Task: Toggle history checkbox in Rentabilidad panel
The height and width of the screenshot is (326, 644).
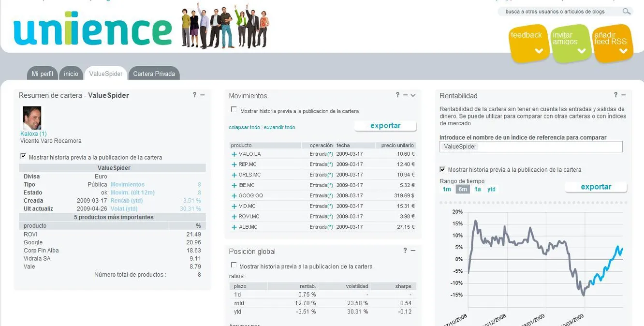Action: click(x=442, y=169)
